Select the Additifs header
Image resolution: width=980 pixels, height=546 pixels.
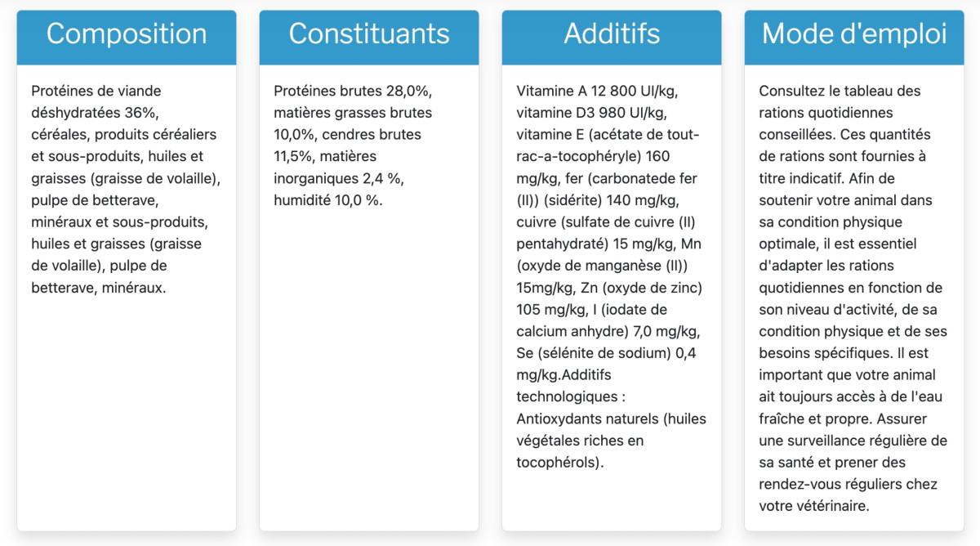click(x=612, y=34)
